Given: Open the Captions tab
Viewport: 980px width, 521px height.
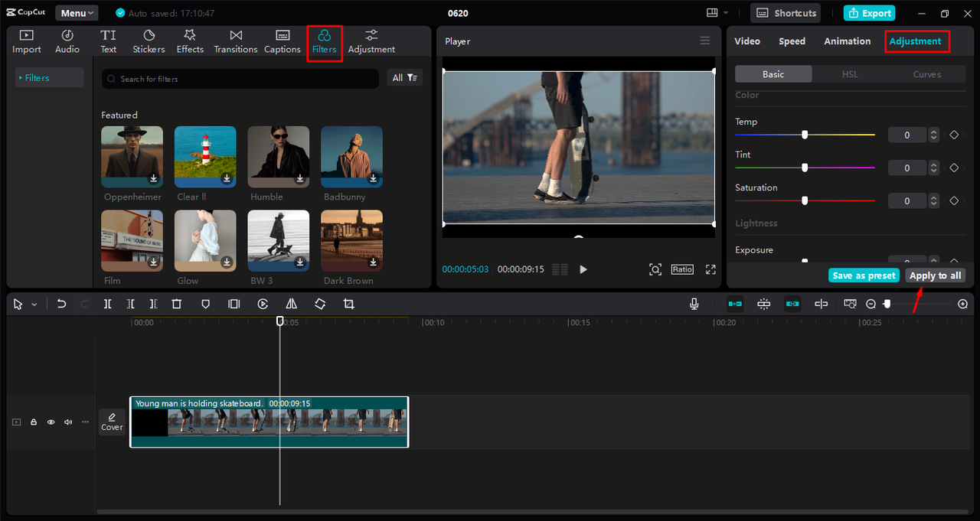Looking at the screenshot, I should 283,41.
